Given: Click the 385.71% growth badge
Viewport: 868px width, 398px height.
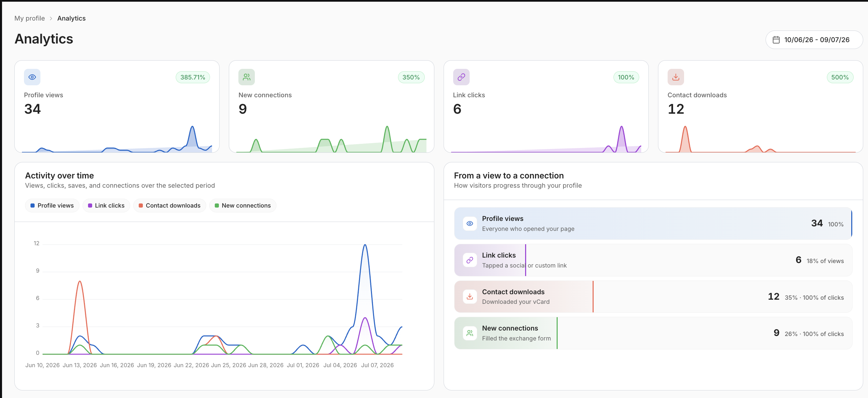Looking at the screenshot, I should [193, 77].
